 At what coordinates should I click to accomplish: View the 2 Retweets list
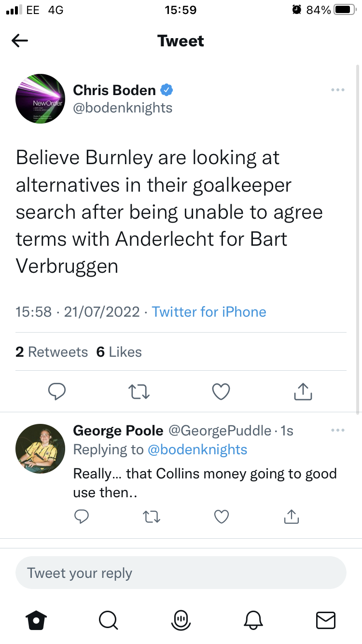tap(52, 352)
